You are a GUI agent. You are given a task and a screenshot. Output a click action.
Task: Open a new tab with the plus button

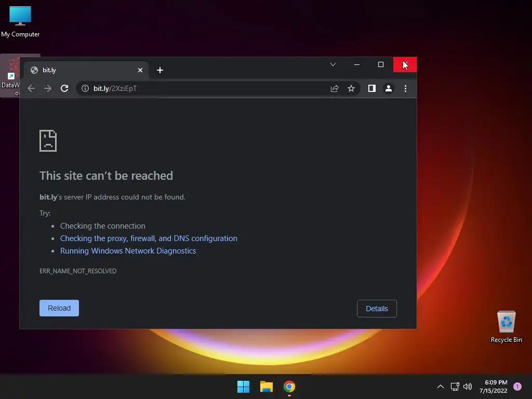click(x=160, y=70)
